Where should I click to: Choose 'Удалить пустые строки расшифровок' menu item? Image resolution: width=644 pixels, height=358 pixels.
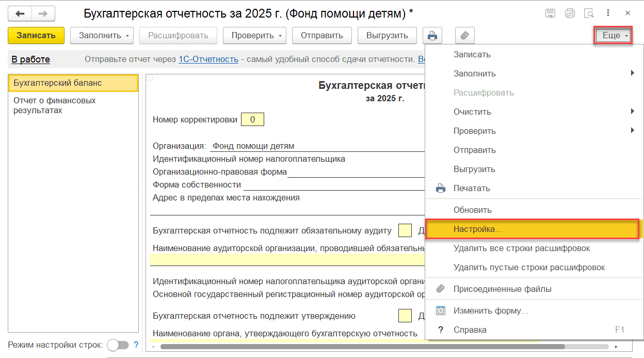click(529, 267)
